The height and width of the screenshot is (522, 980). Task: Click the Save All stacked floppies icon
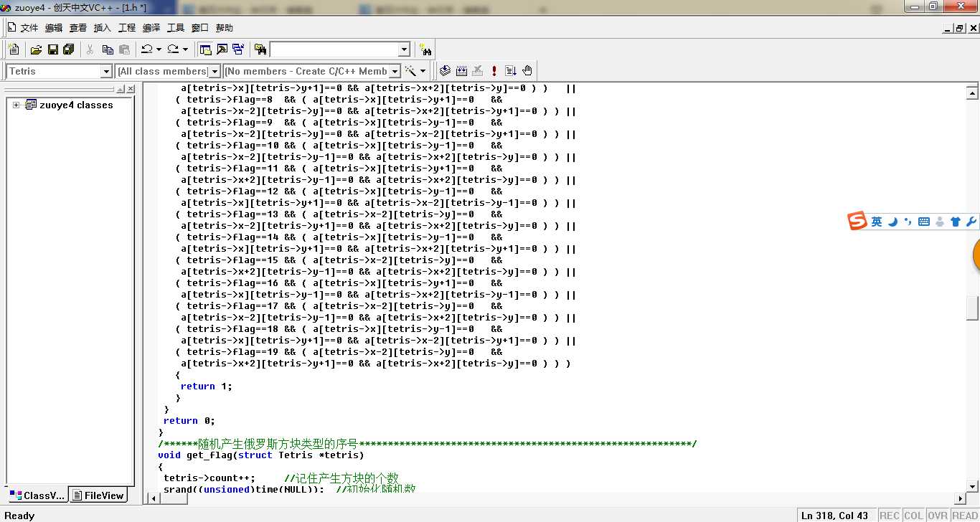pos(69,49)
